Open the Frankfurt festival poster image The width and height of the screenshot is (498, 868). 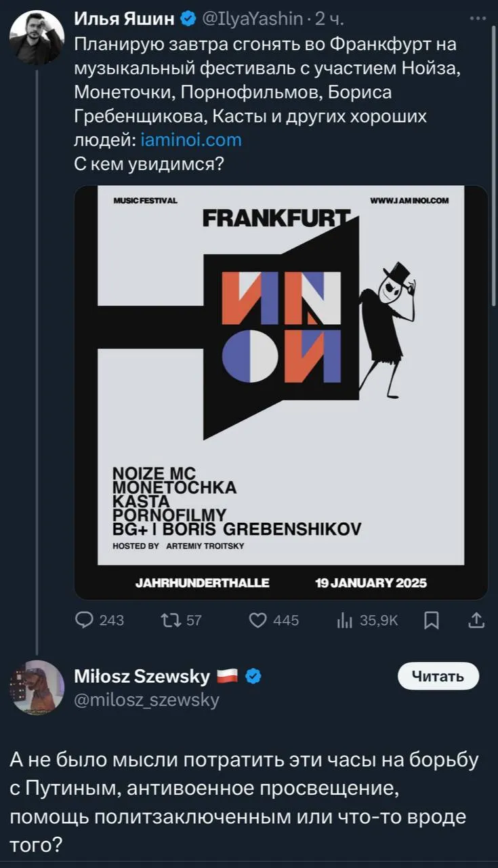281,393
